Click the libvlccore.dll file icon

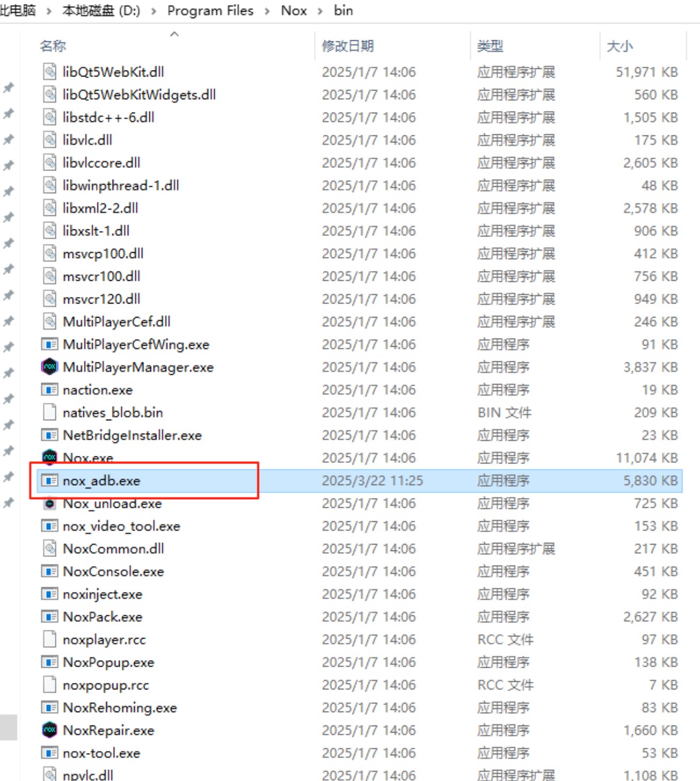point(50,163)
